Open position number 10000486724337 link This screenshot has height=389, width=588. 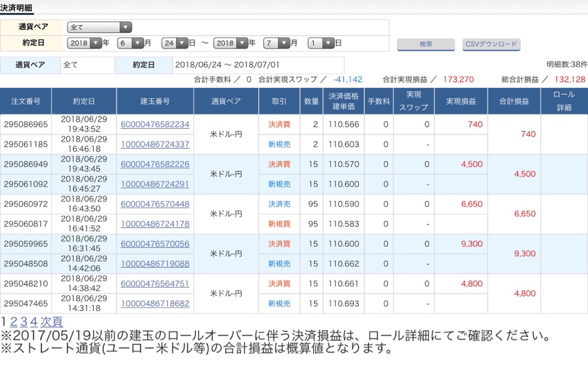pyautogui.click(x=155, y=144)
